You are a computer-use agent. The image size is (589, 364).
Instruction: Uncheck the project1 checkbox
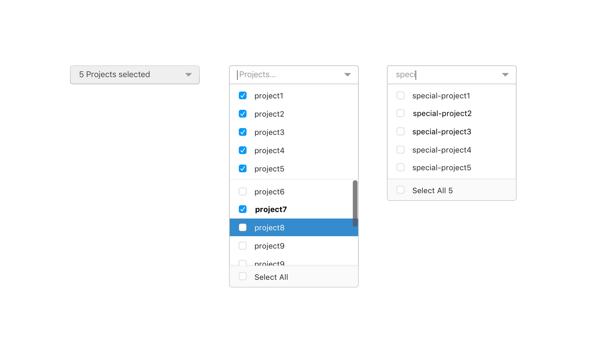point(243,96)
